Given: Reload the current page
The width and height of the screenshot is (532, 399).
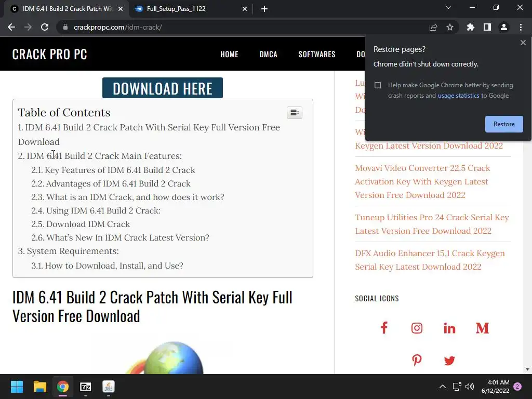Looking at the screenshot, I should tap(45, 27).
